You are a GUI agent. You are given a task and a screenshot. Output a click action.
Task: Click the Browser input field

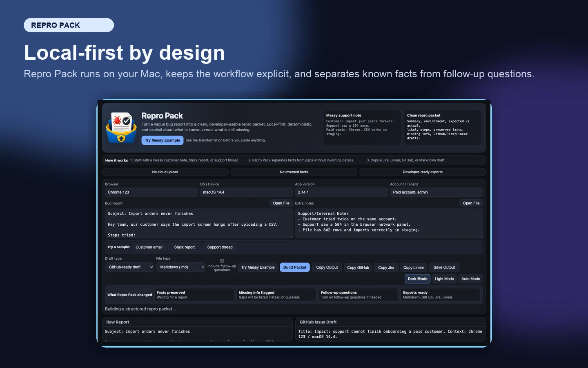(x=151, y=192)
